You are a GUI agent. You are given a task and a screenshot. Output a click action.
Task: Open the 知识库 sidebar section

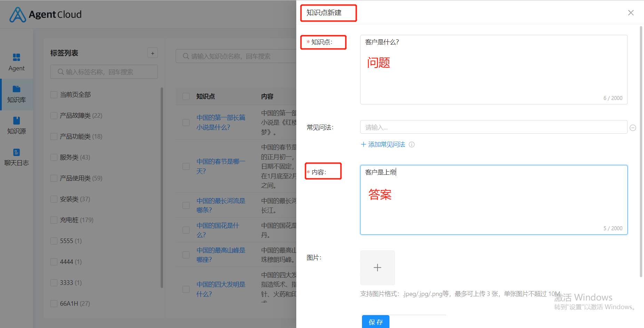pos(16,94)
